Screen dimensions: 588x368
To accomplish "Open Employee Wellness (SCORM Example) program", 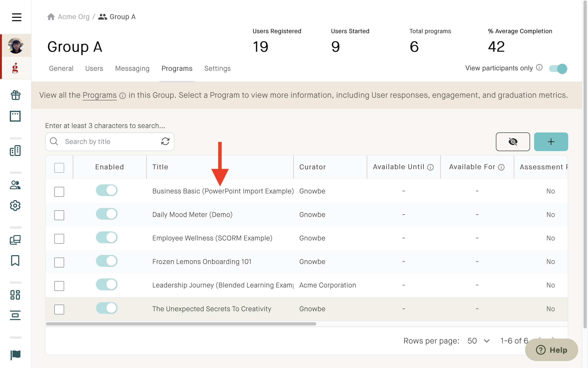I will 212,238.
